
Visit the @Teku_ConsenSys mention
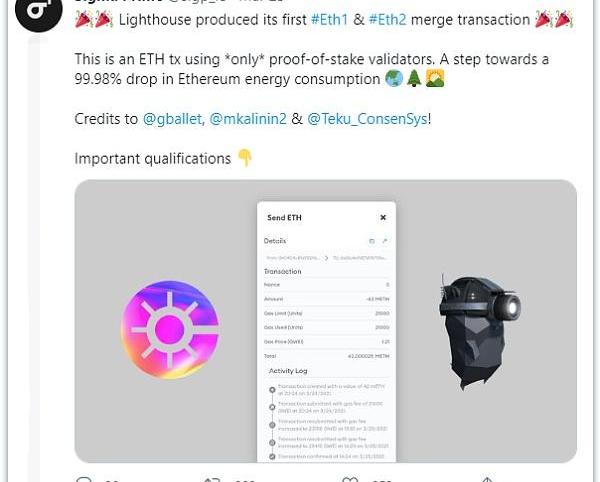point(368,119)
